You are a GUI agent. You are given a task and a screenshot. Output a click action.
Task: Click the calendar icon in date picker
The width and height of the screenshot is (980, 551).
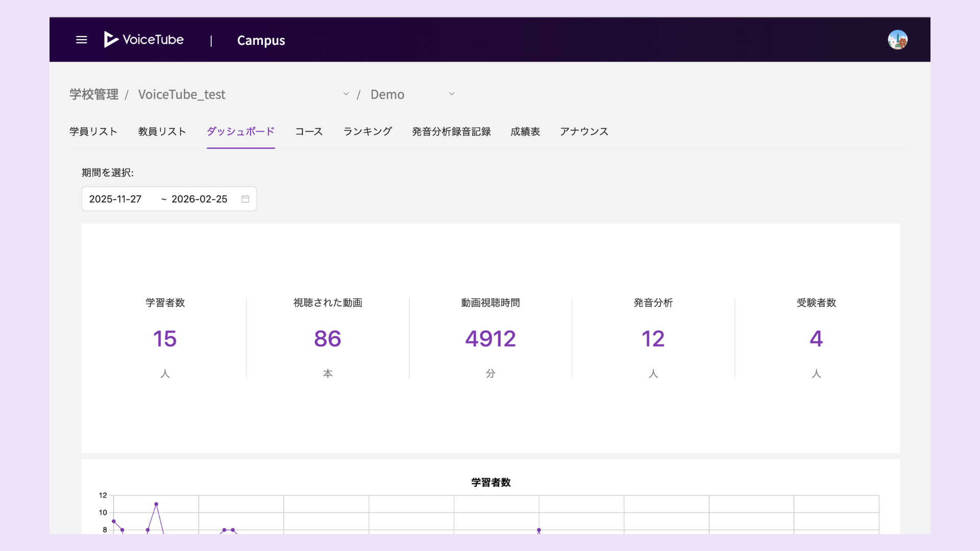click(x=245, y=199)
